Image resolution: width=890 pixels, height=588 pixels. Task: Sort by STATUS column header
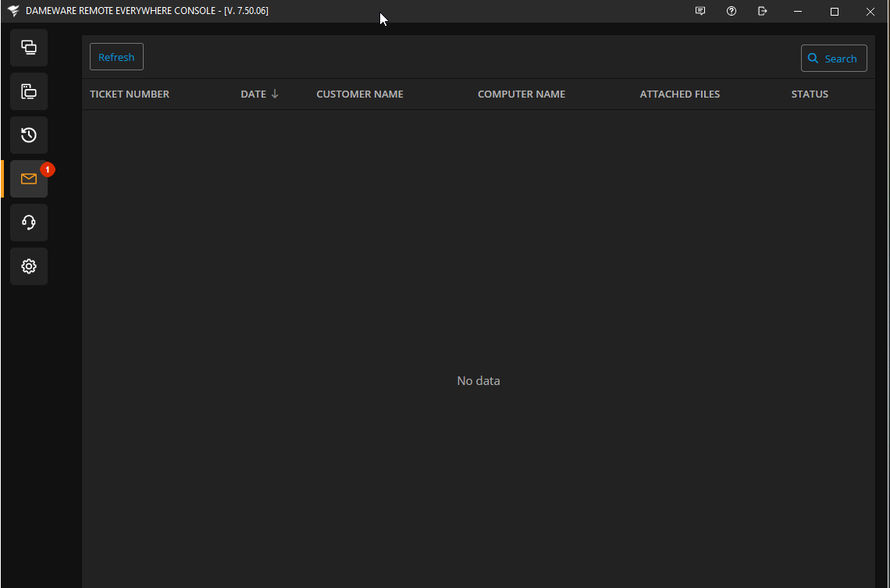tap(810, 94)
